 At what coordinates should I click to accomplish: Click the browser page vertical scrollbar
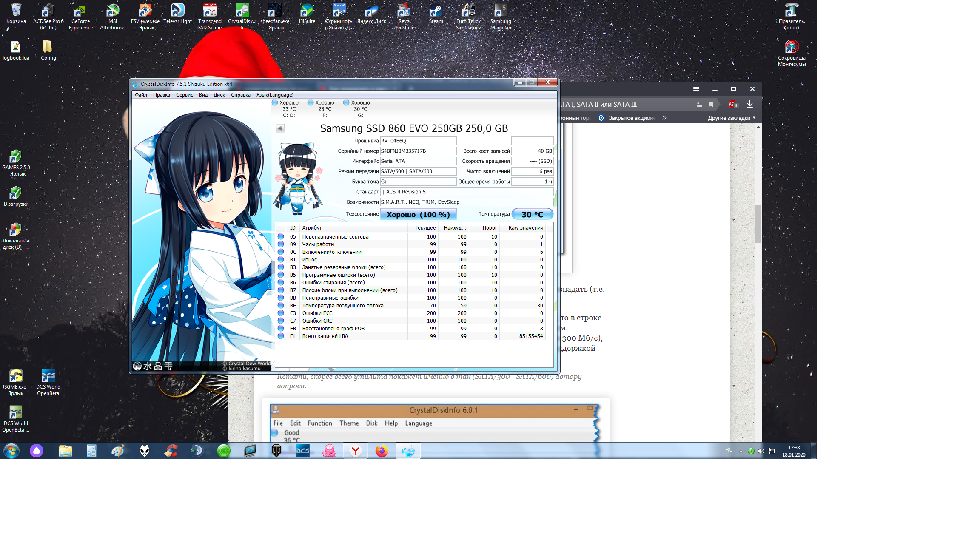click(x=758, y=224)
